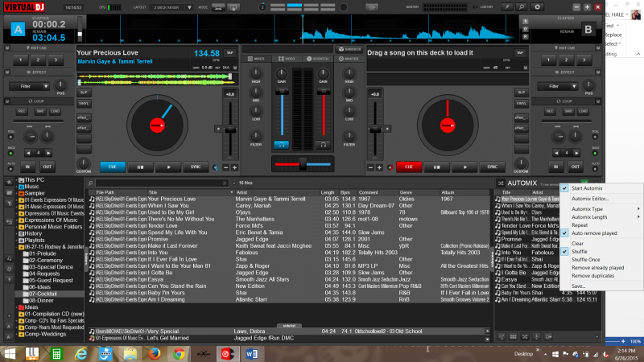Expand Automix Type submenu
Image resolution: width=644 pixels, height=362 pixels.
tap(601, 209)
